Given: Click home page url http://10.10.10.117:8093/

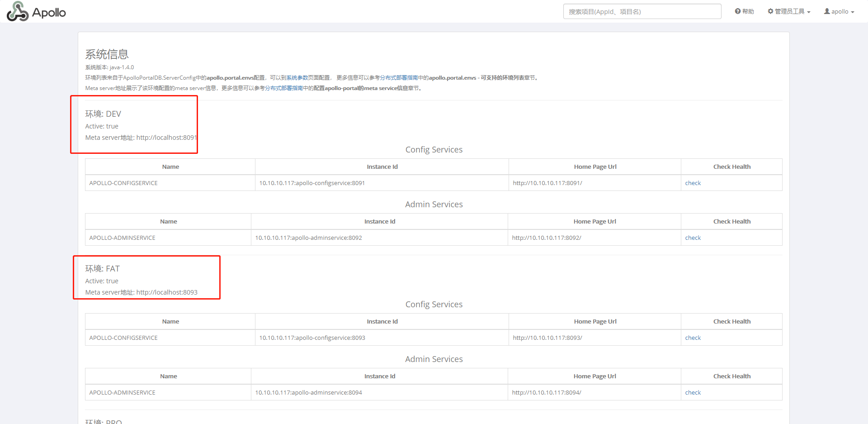Looking at the screenshot, I should coord(547,338).
